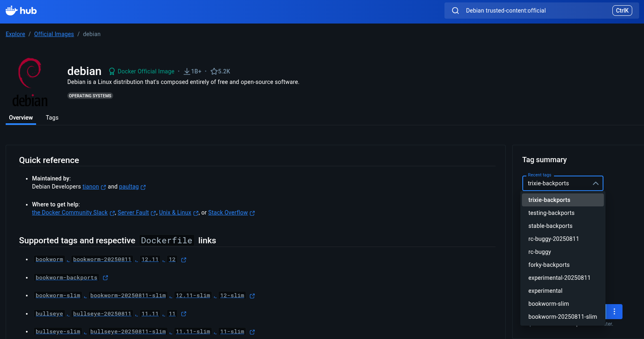This screenshot has width=644, height=339.
Task: Click the bullseye tag link
Action: [x=49, y=314]
